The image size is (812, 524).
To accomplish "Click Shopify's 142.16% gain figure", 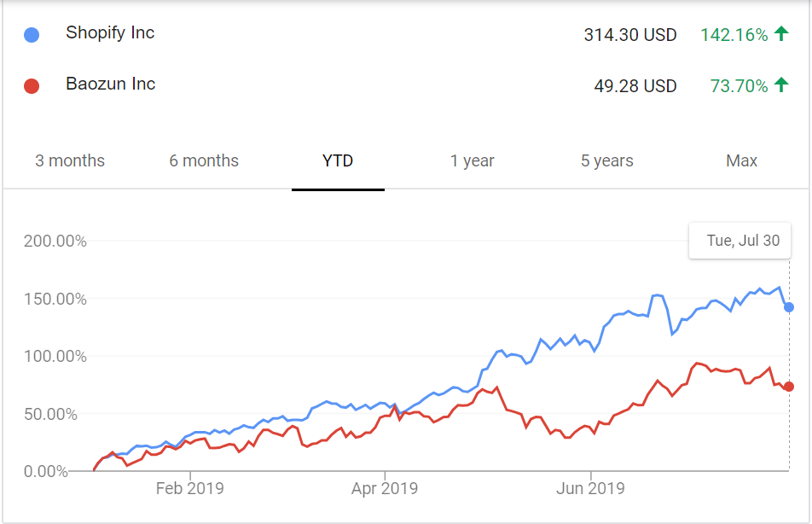I will click(x=734, y=35).
